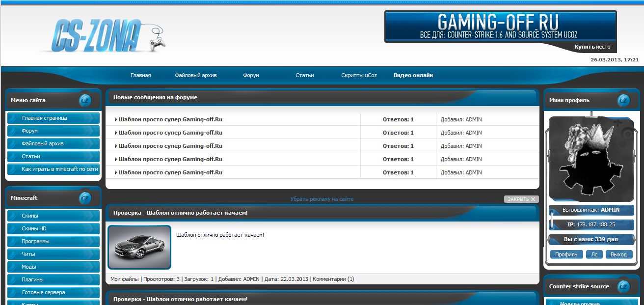
Task: Click the Новые сообщения на форуме header
Action: pos(155,97)
